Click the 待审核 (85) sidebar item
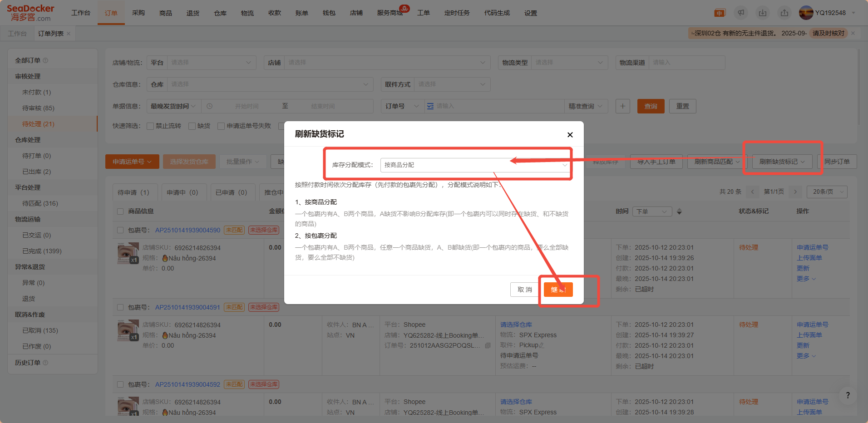This screenshot has height=423, width=868. click(x=38, y=108)
